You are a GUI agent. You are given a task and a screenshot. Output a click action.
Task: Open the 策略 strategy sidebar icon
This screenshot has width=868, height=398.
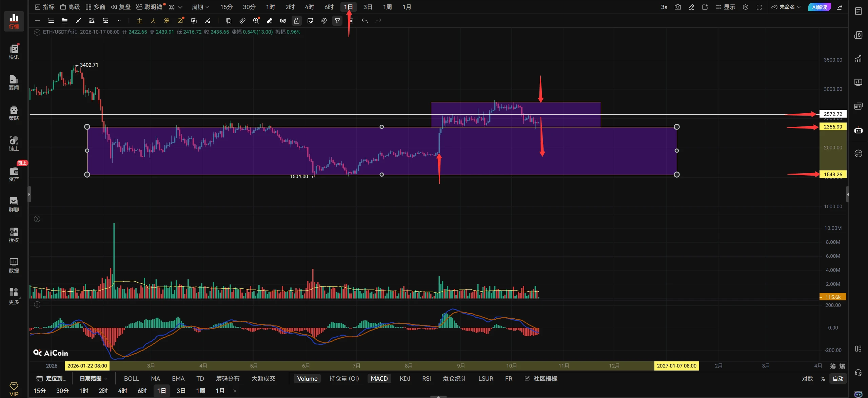click(14, 113)
